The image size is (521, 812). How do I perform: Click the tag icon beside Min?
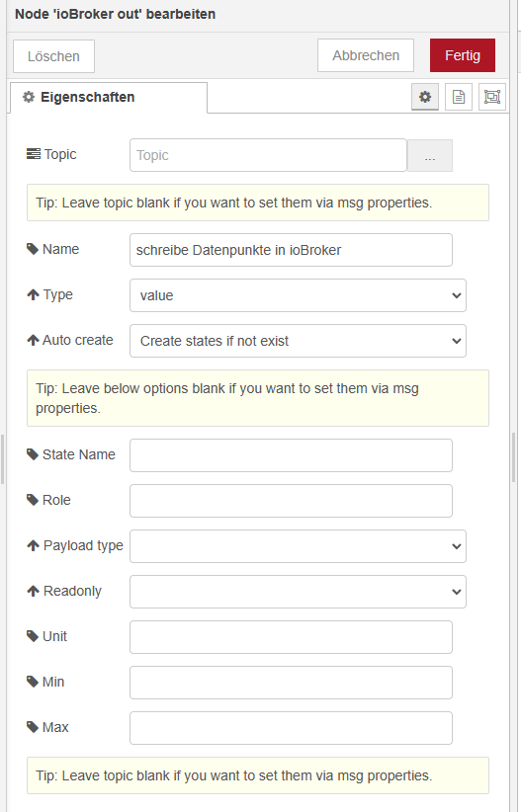coord(33,682)
